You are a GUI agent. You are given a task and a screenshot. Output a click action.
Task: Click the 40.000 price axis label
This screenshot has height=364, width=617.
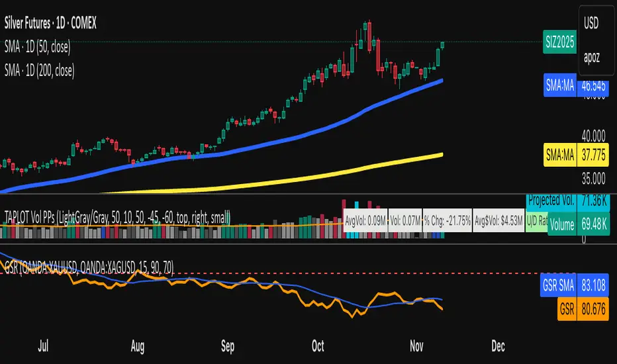pyautogui.click(x=593, y=136)
